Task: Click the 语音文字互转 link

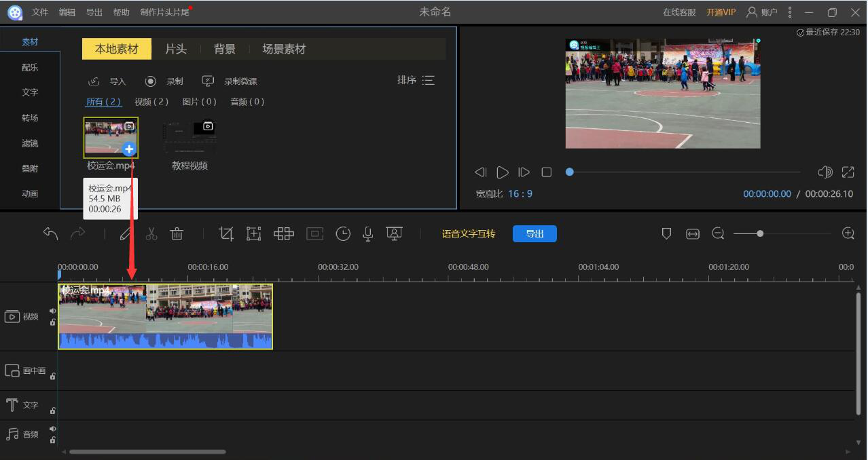Action: (x=468, y=234)
